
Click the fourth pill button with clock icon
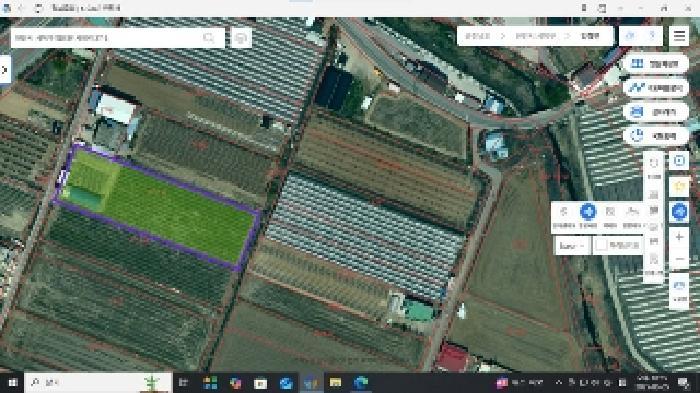point(655,136)
